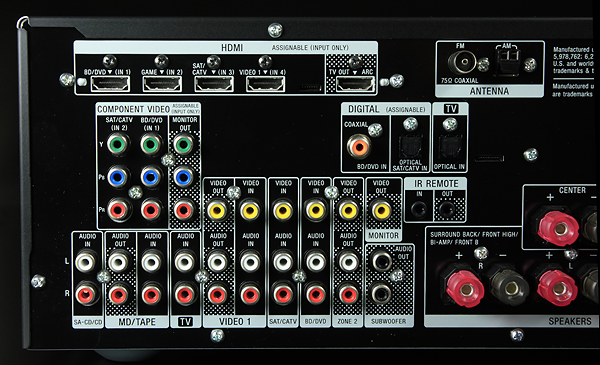
Task: Click the IR REMOTE OUT jack
Action: pyautogui.click(x=447, y=209)
